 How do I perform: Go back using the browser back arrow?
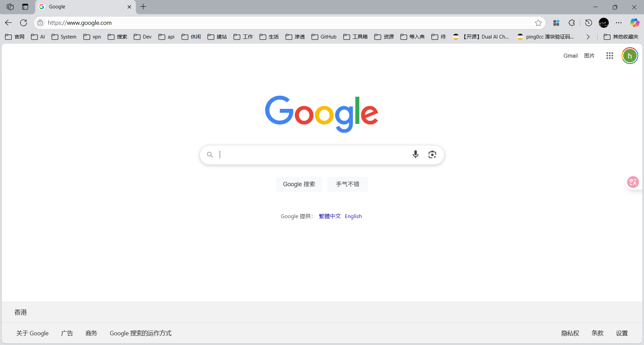click(x=8, y=23)
